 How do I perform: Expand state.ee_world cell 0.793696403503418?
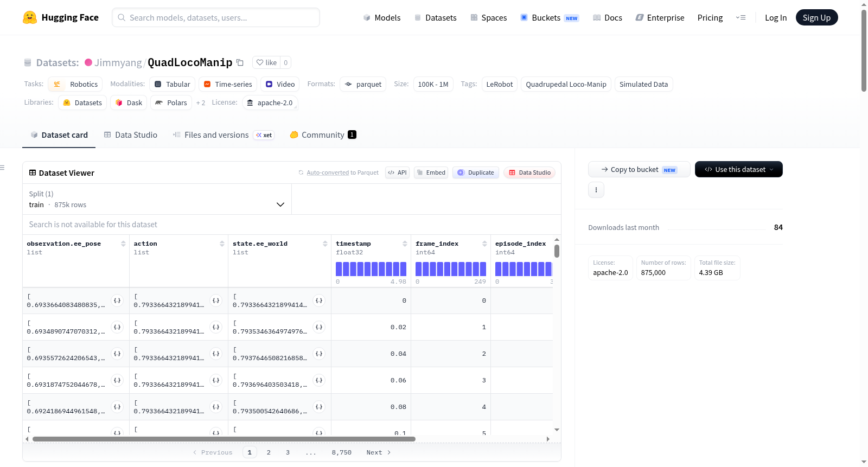[x=319, y=380]
